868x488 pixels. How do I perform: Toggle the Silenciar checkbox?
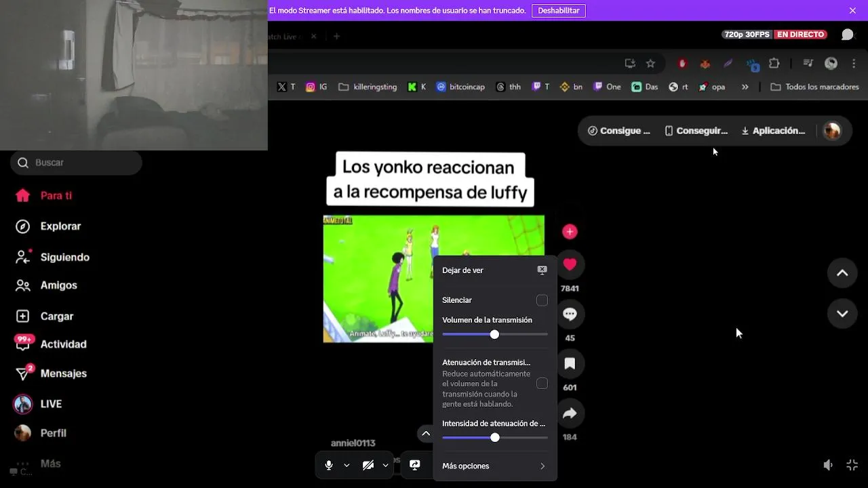click(542, 300)
